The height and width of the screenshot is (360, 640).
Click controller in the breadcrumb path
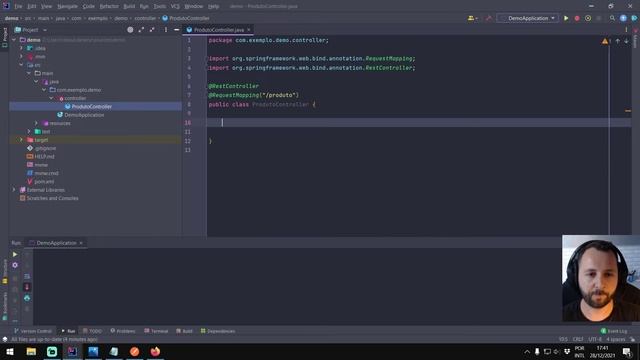[x=145, y=18]
